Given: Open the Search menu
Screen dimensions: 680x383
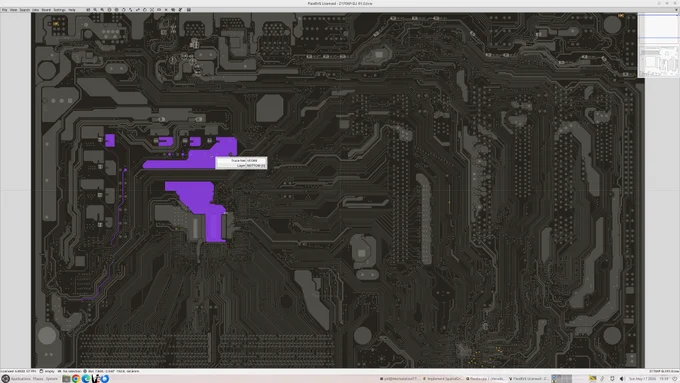Looking at the screenshot, I should (24, 10).
